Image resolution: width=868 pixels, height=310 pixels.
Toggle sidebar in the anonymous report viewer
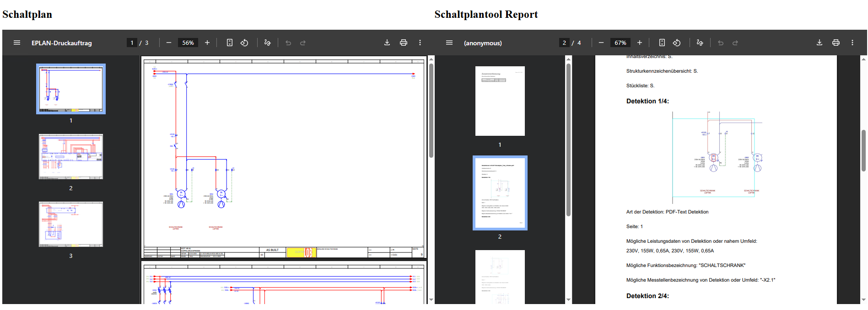point(449,43)
